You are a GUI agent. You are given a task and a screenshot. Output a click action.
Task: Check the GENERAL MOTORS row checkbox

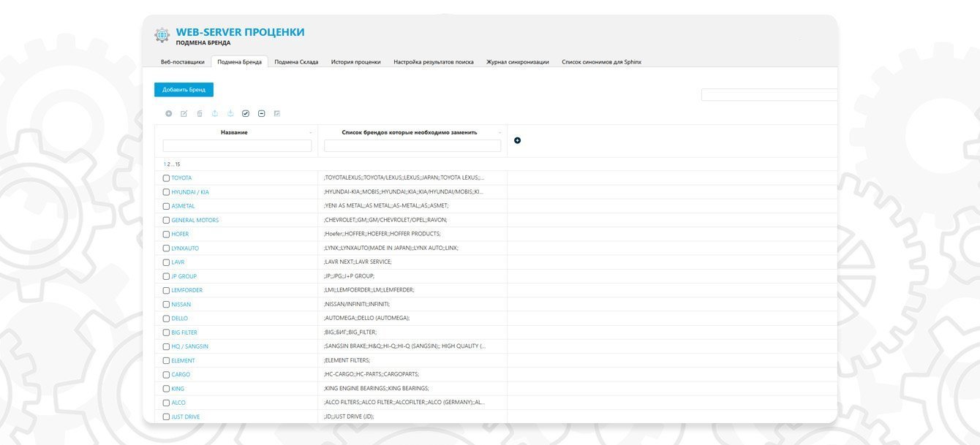[166, 220]
